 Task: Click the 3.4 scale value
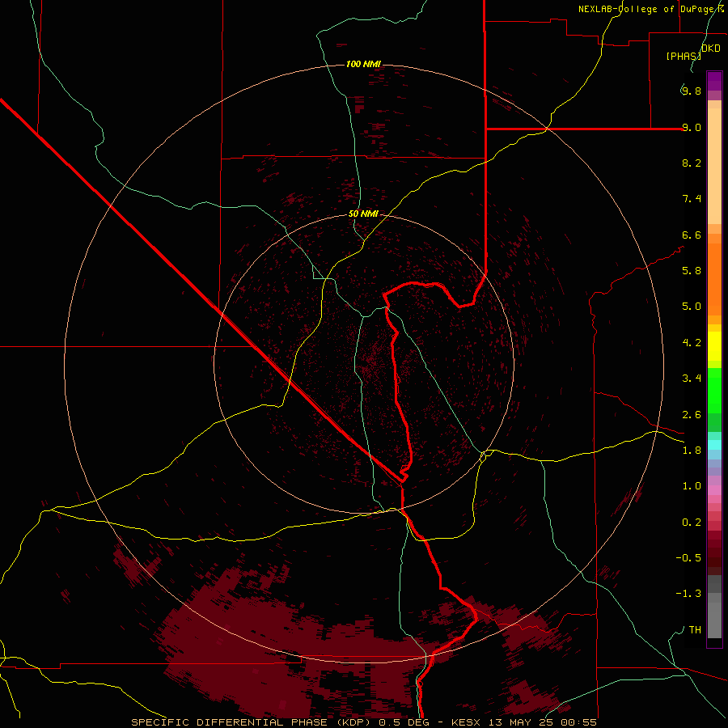[692, 379]
